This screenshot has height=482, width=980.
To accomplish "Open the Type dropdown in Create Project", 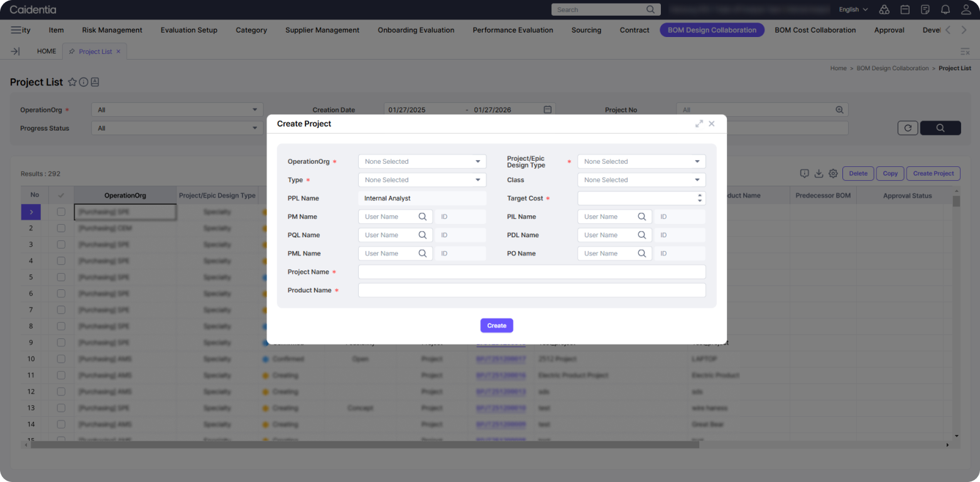I will click(422, 180).
